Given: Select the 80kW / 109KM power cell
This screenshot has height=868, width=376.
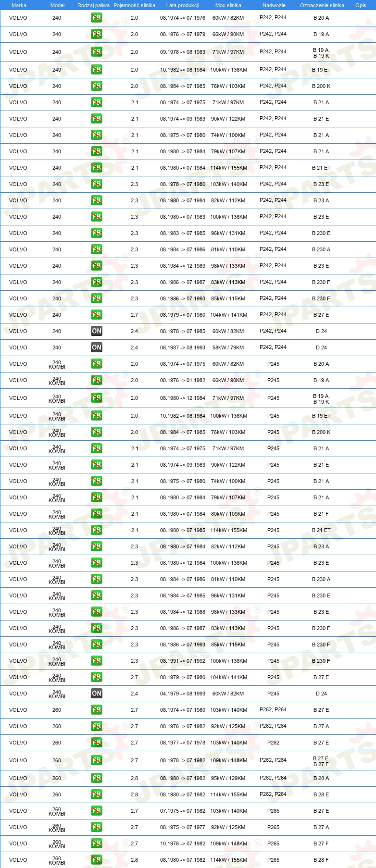Looking at the screenshot, I should (228, 514).
